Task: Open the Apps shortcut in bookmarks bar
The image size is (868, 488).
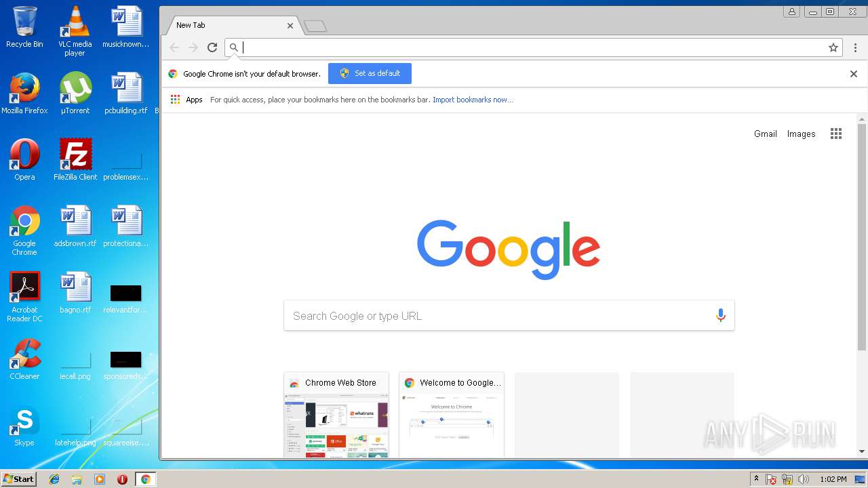Action: tap(186, 100)
